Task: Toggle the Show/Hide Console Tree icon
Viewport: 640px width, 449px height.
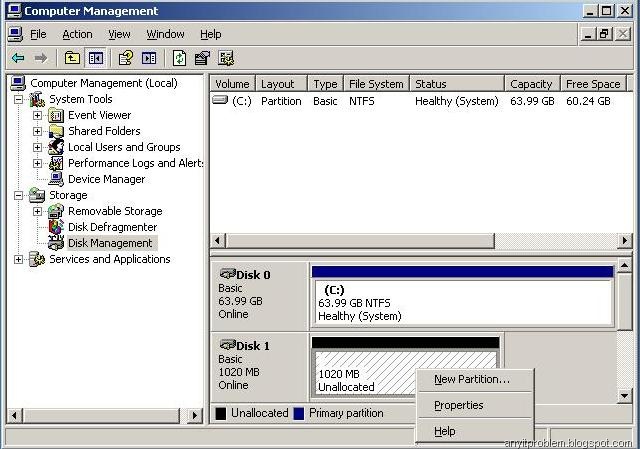Action: (x=96, y=58)
